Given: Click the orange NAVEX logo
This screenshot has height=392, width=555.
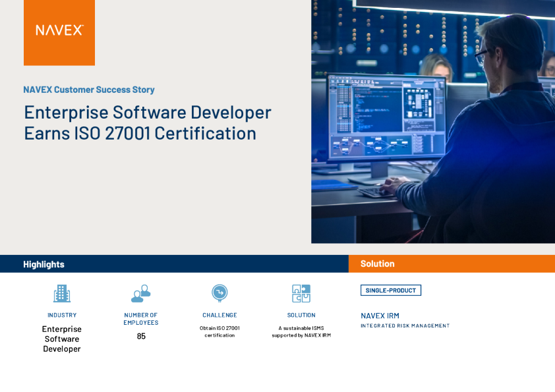Looking at the screenshot, I should 59,32.
